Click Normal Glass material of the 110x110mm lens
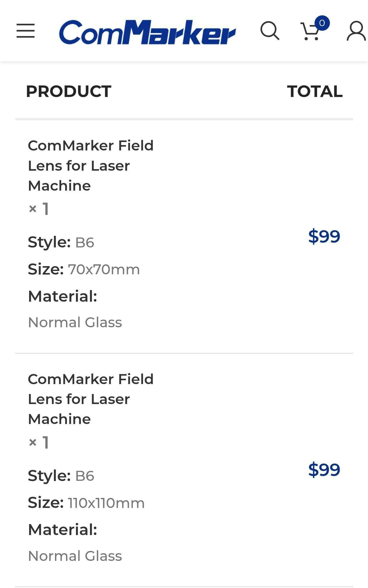The height and width of the screenshot is (588, 368). [75, 556]
